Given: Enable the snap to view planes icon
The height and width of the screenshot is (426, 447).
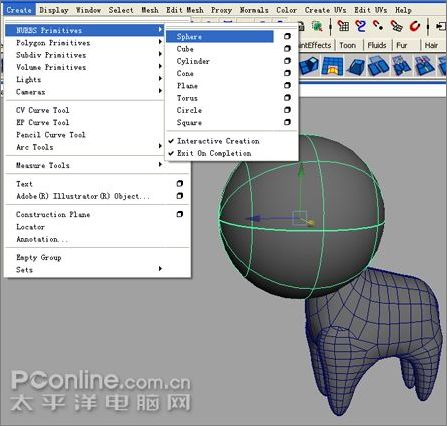Looking at the screenshot, I should click(x=396, y=26).
